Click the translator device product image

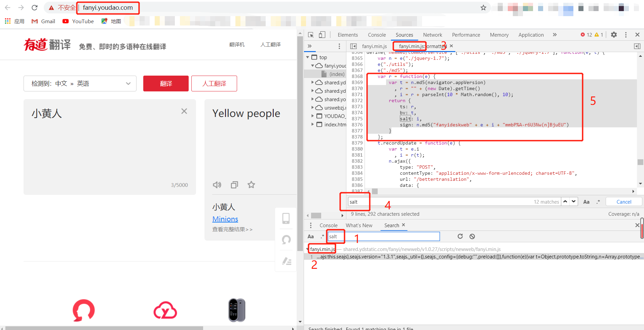(x=237, y=310)
